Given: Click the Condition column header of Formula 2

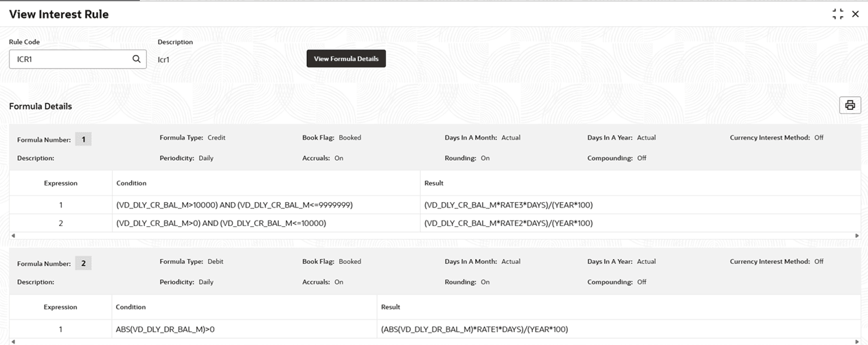Looking at the screenshot, I should click(131, 307).
